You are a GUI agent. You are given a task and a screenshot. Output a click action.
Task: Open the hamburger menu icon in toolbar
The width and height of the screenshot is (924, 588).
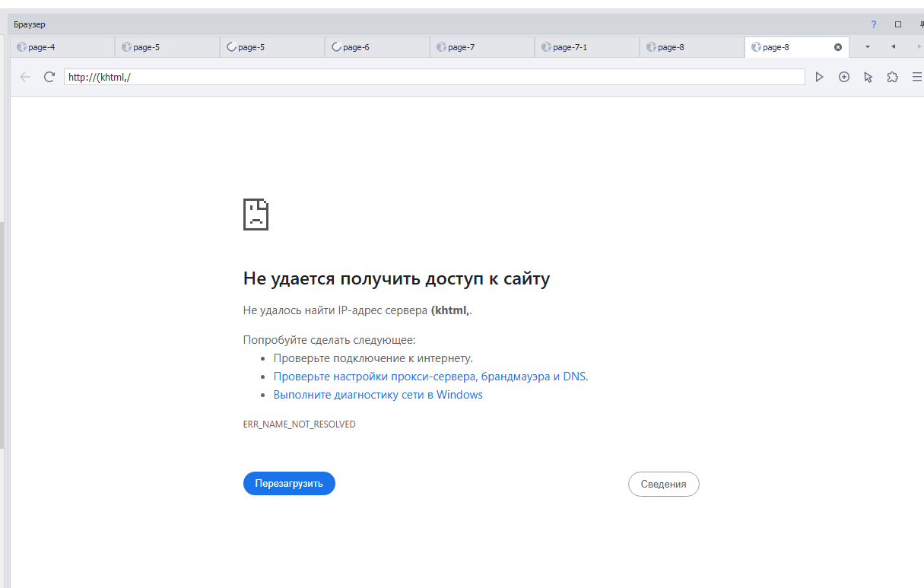[917, 77]
